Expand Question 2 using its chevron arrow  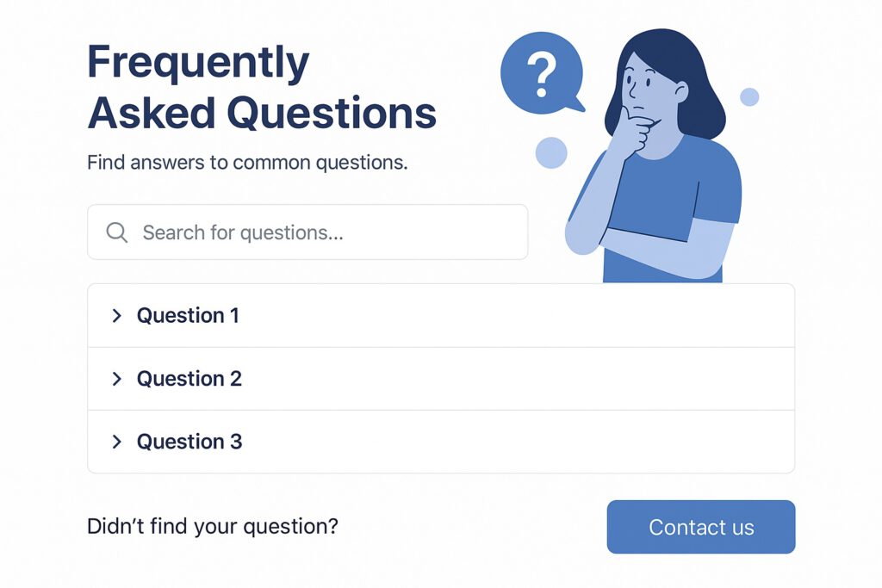click(x=117, y=379)
